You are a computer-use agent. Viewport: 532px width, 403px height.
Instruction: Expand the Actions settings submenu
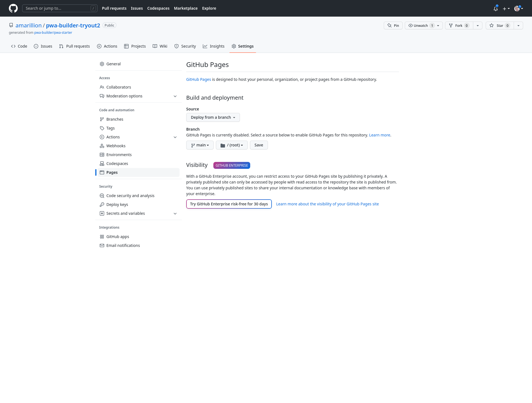point(175,137)
